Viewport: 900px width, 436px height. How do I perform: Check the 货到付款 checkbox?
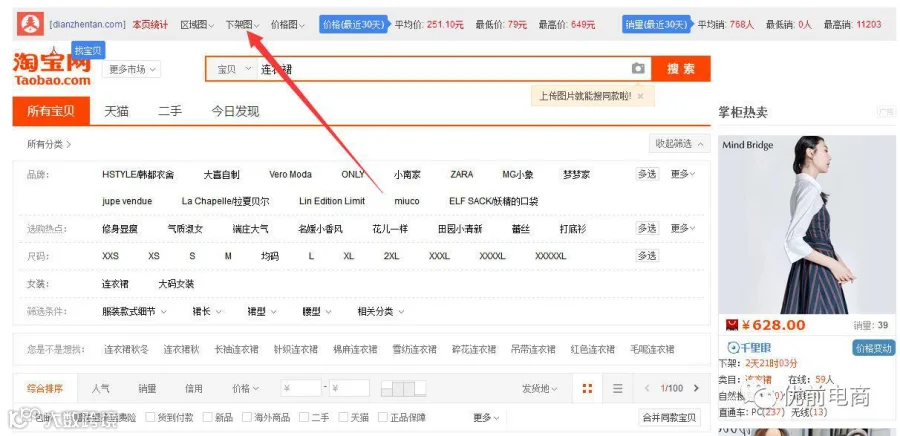point(150,417)
